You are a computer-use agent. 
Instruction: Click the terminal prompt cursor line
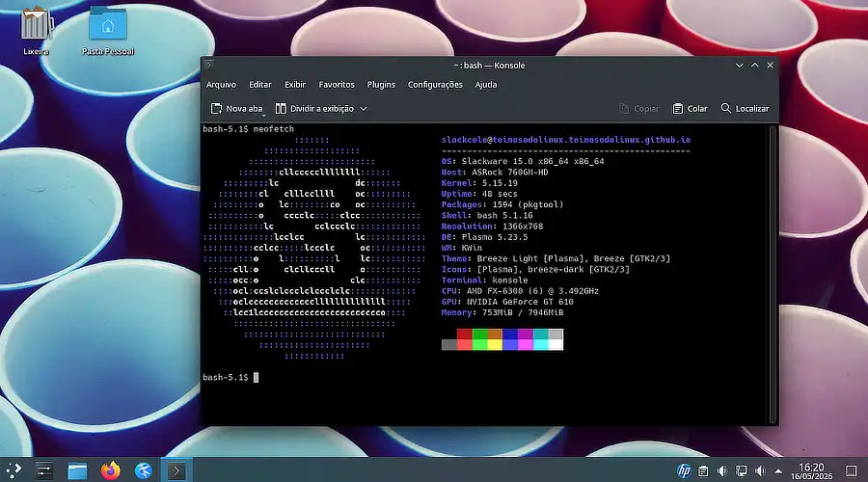pyautogui.click(x=231, y=378)
